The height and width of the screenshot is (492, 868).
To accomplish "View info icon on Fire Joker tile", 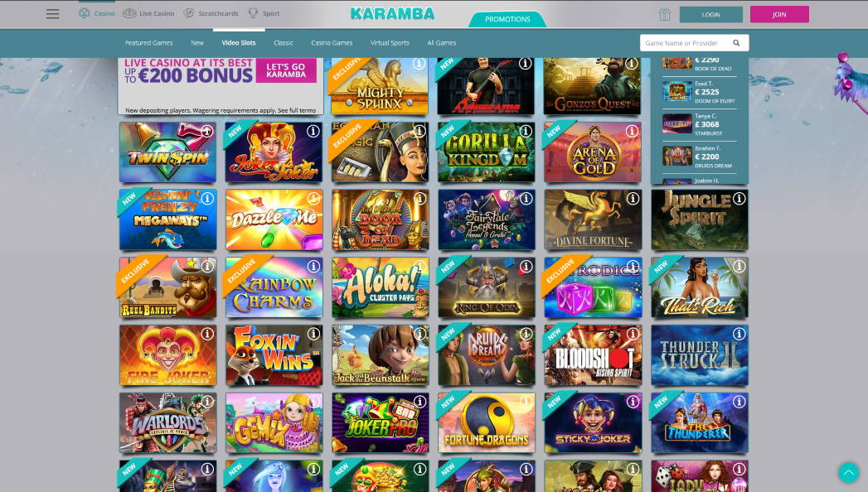I will click(207, 333).
